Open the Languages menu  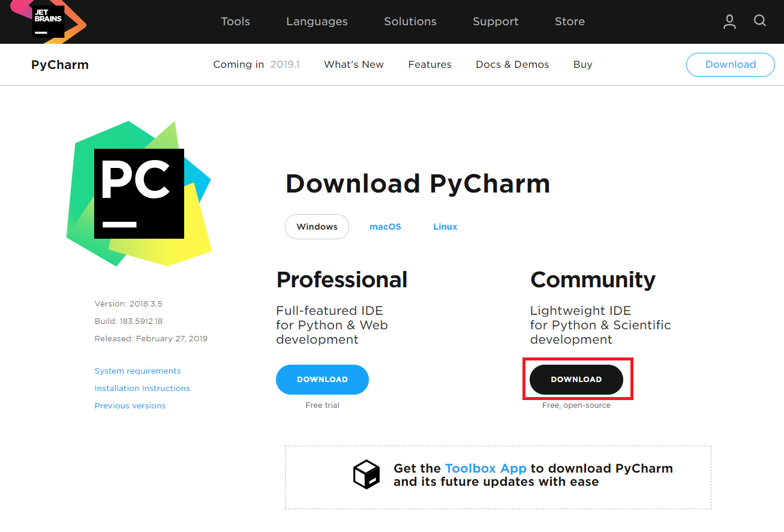(317, 22)
